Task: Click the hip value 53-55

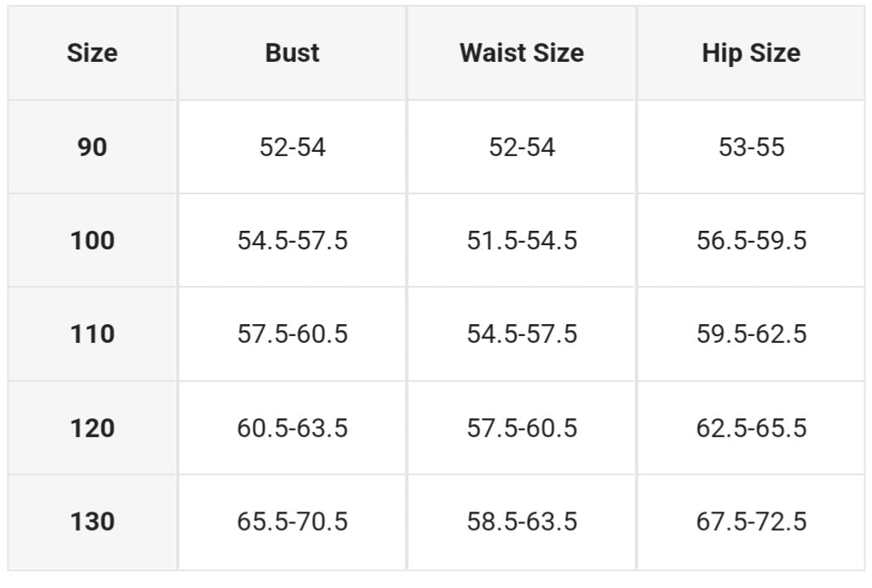Action: coord(752,147)
